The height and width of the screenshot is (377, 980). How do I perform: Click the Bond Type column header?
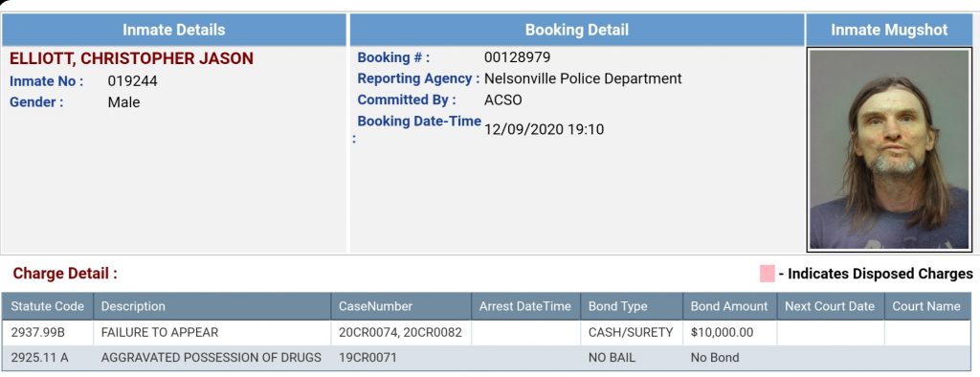[x=632, y=306]
